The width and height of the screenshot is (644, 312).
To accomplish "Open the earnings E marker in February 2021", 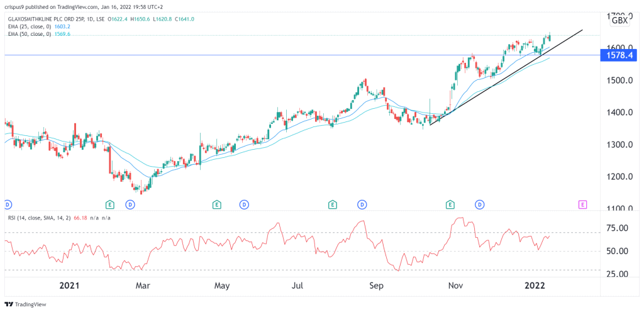I will click(x=109, y=204).
